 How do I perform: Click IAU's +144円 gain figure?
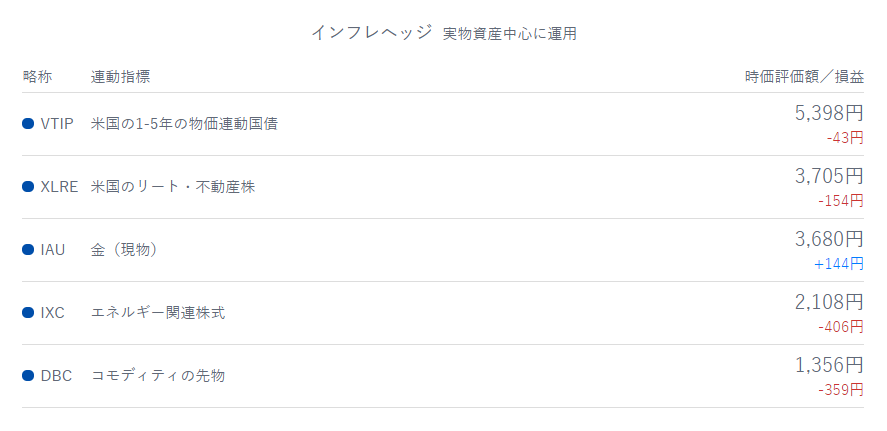(x=839, y=264)
